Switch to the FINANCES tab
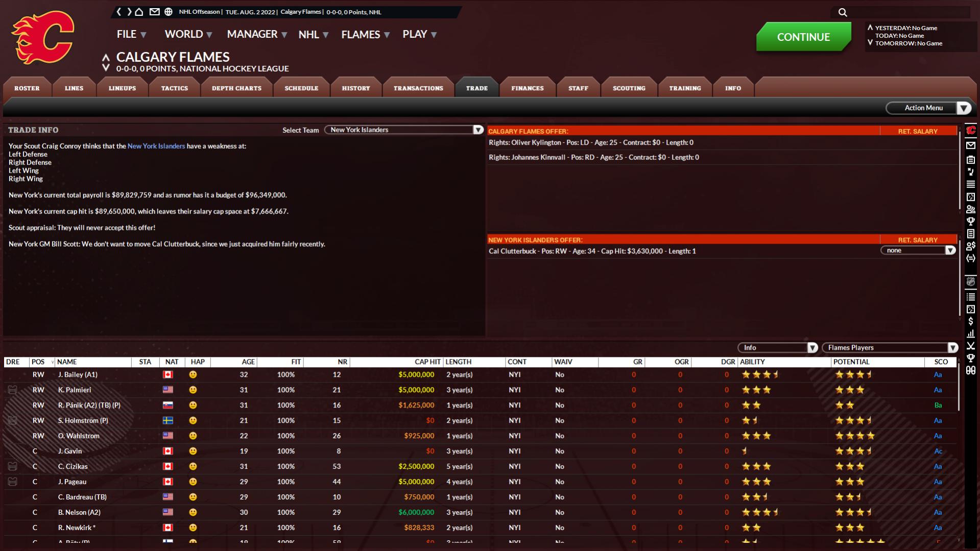 (x=527, y=88)
